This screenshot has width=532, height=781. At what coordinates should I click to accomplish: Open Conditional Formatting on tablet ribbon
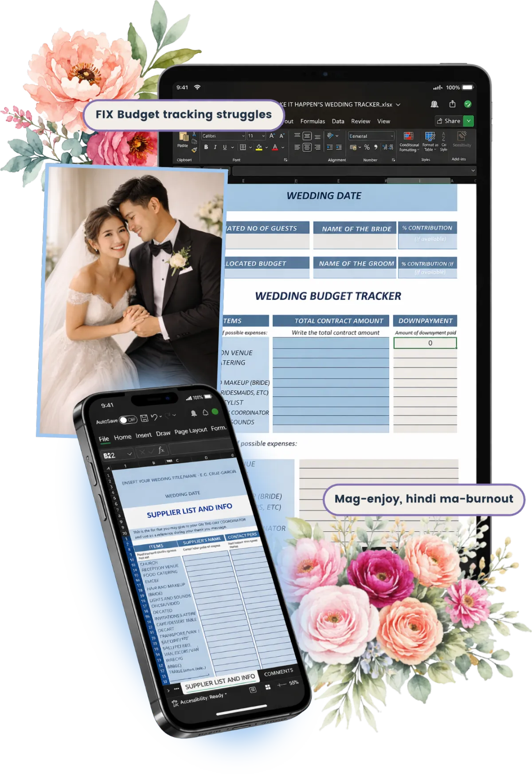409,142
